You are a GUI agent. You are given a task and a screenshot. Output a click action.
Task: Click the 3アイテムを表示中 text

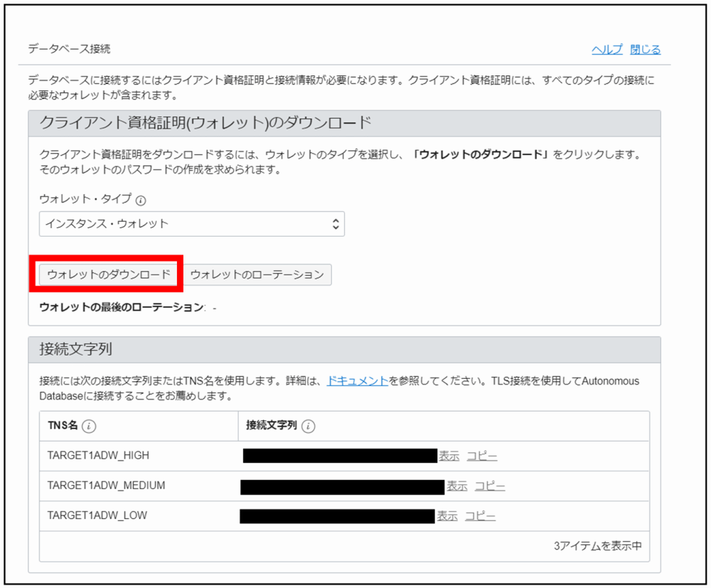(598, 546)
